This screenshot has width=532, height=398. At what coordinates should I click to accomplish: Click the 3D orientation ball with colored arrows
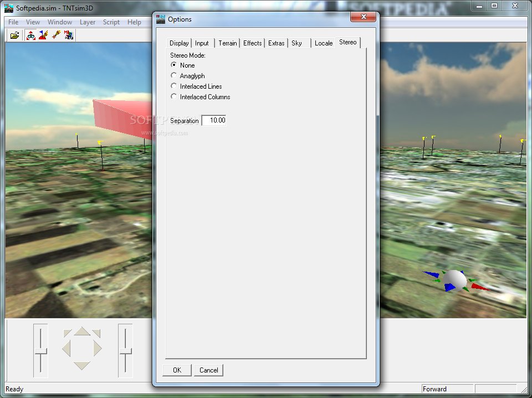coord(454,280)
